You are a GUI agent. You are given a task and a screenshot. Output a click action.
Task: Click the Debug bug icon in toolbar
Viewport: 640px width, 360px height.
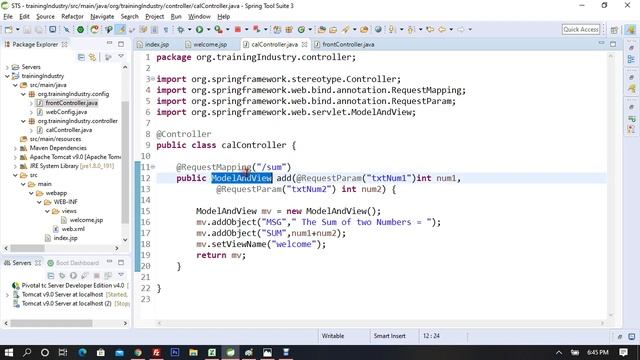(180, 29)
